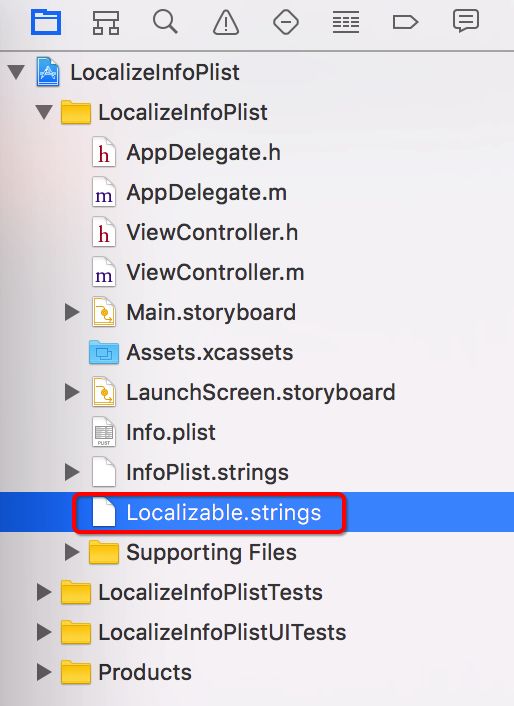Expand the LocalizeInfoPlistUITests folder
The height and width of the screenshot is (706, 514).
[44, 632]
